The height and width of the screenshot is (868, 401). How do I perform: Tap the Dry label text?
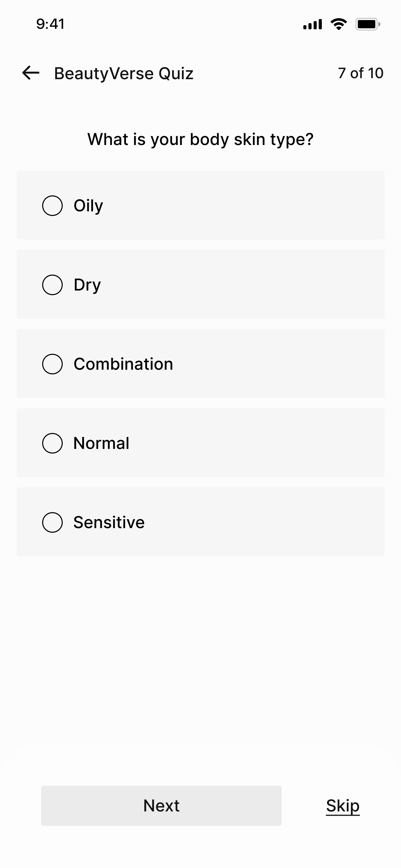point(87,285)
